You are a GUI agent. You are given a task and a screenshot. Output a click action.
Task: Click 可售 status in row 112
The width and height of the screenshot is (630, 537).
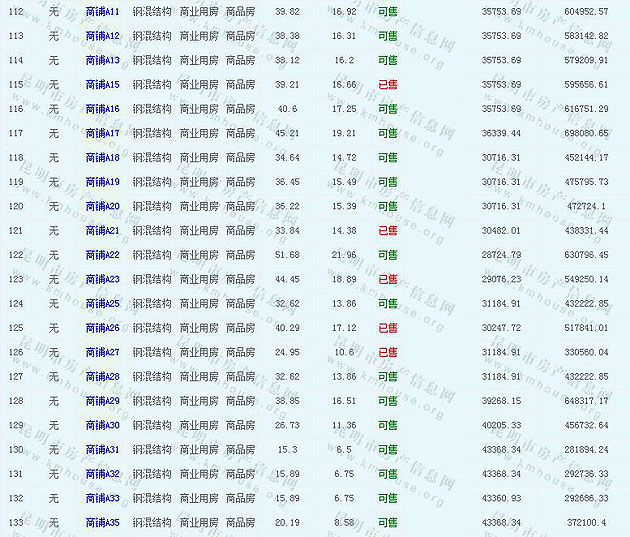[387, 11]
